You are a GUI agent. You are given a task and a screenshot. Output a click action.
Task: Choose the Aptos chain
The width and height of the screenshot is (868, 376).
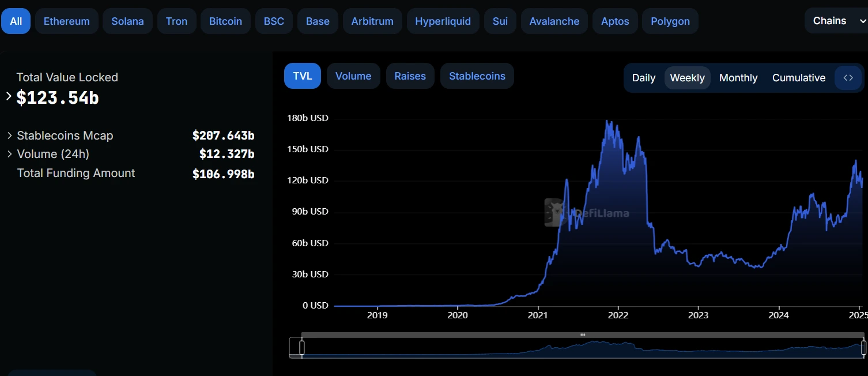click(x=615, y=21)
